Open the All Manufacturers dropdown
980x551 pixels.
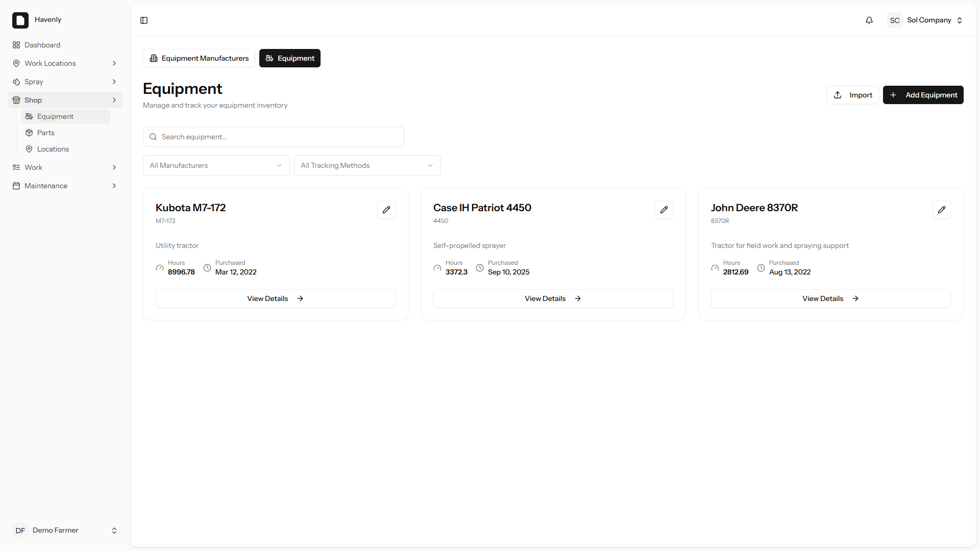[x=216, y=165]
